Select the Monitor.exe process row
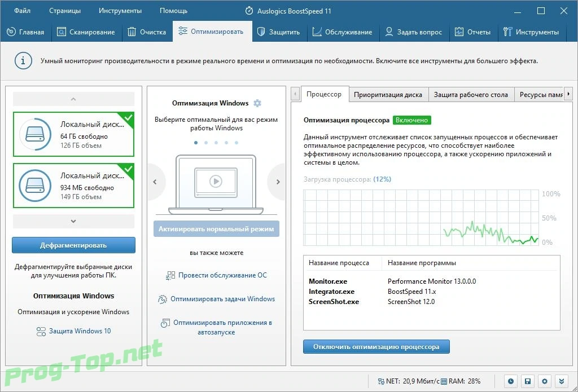This screenshot has width=578, height=392. point(432,281)
